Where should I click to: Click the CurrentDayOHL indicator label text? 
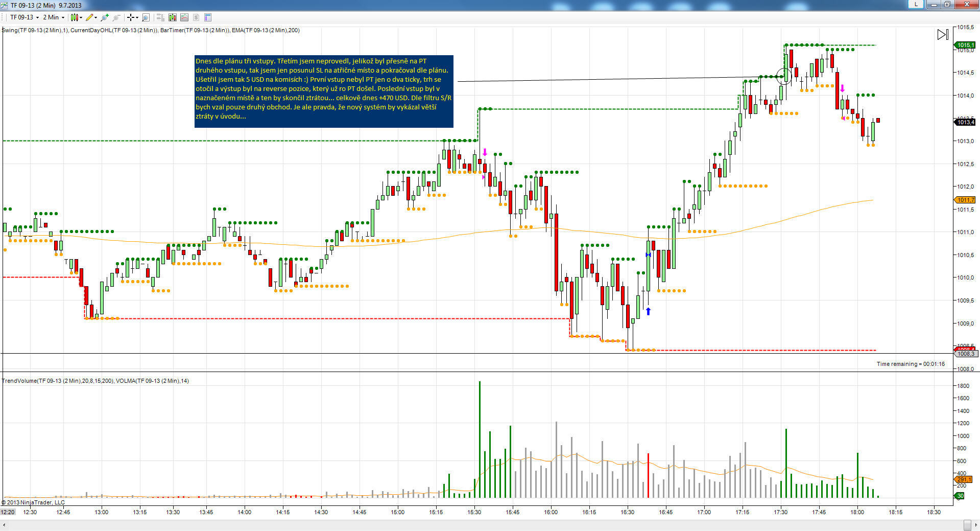tap(114, 30)
